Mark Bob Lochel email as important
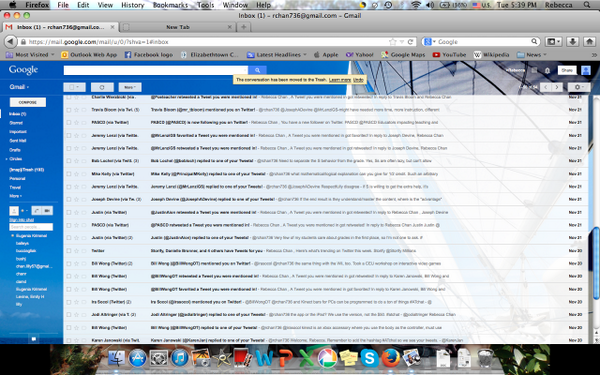Viewport: 600px width, 375px height. 84,161
